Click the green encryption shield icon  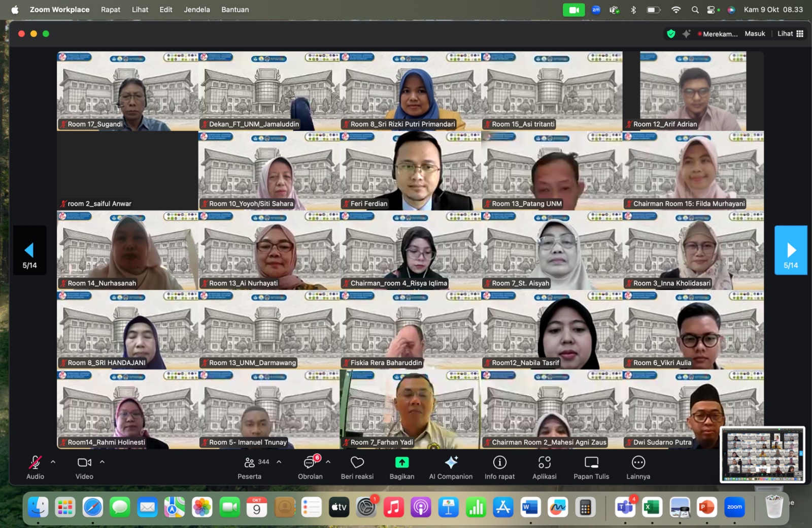pos(671,34)
